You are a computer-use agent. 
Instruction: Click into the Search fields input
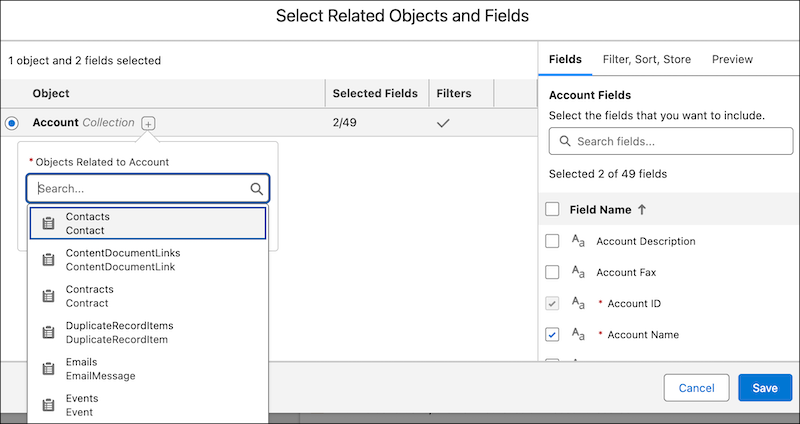coord(671,141)
